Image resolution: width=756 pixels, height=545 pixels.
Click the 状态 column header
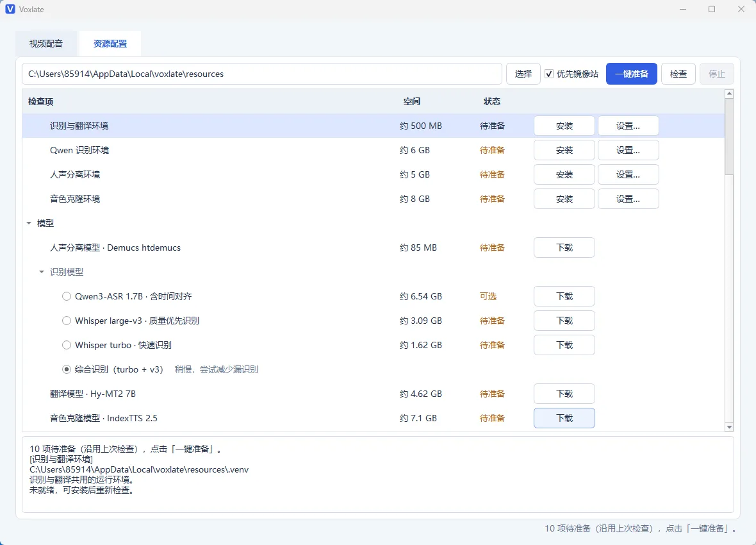(492, 101)
